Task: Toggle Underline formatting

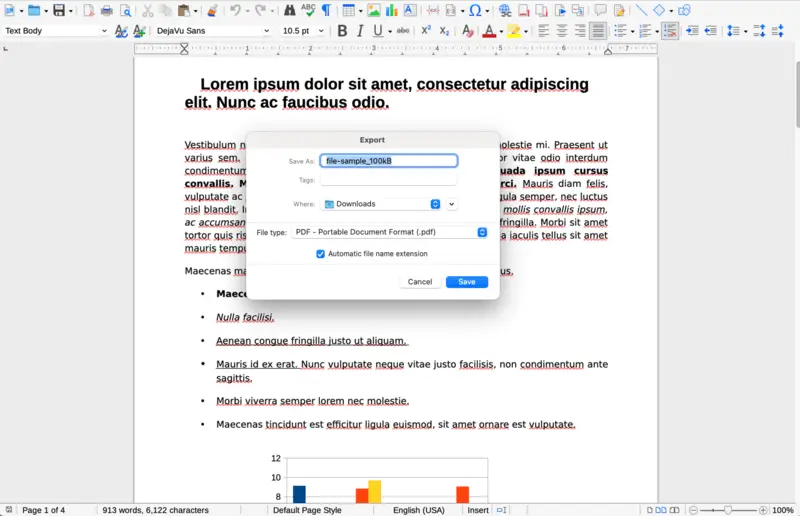Action: coord(378,31)
